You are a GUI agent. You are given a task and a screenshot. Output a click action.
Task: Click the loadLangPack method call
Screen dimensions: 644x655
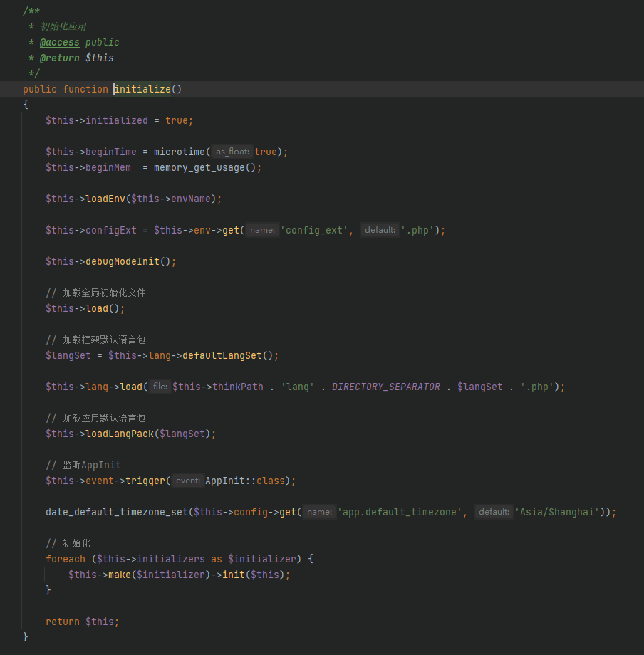(120, 434)
